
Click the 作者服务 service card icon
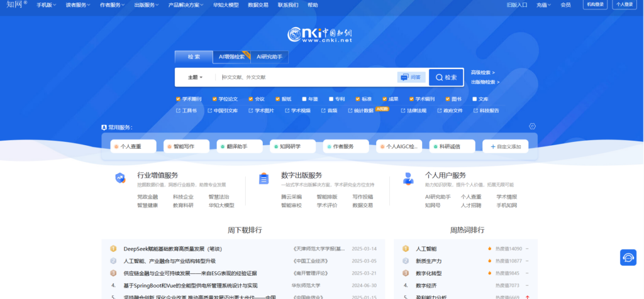[329, 146]
